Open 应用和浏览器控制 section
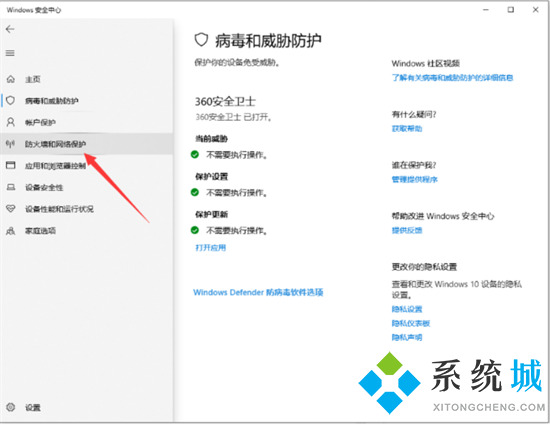This screenshot has height=425, width=550. click(87, 165)
